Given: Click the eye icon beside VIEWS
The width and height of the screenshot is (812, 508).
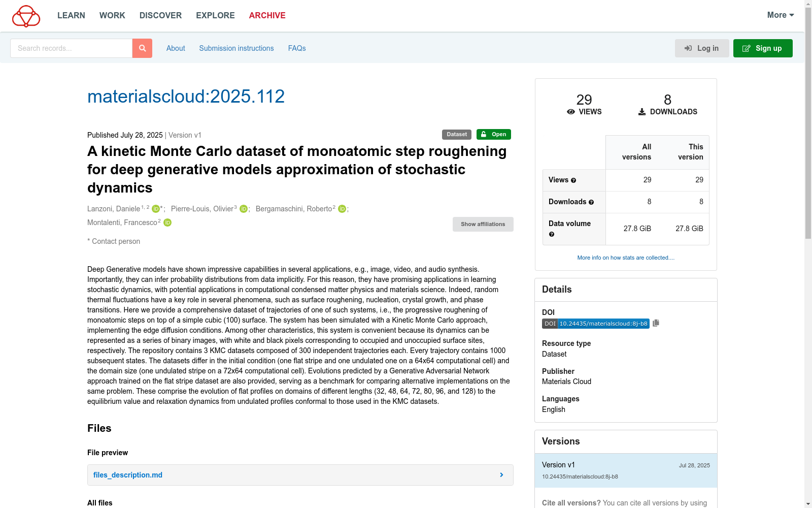Looking at the screenshot, I should [571, 112].
